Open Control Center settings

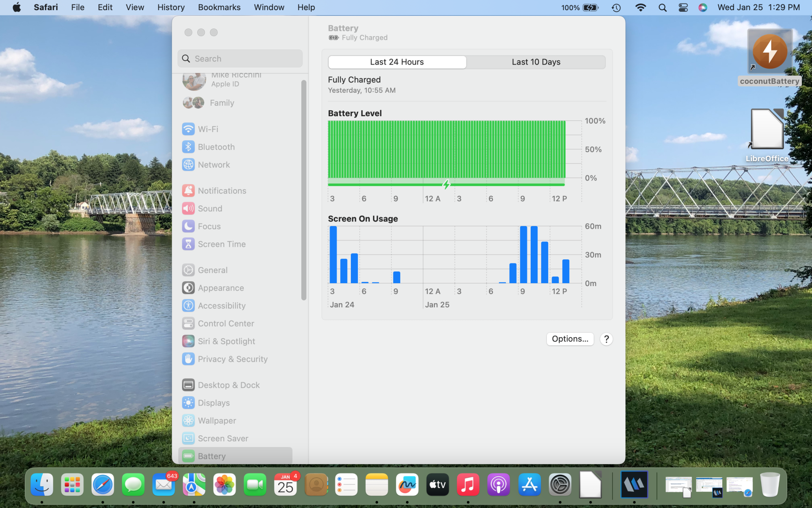(x=226, y=323)
